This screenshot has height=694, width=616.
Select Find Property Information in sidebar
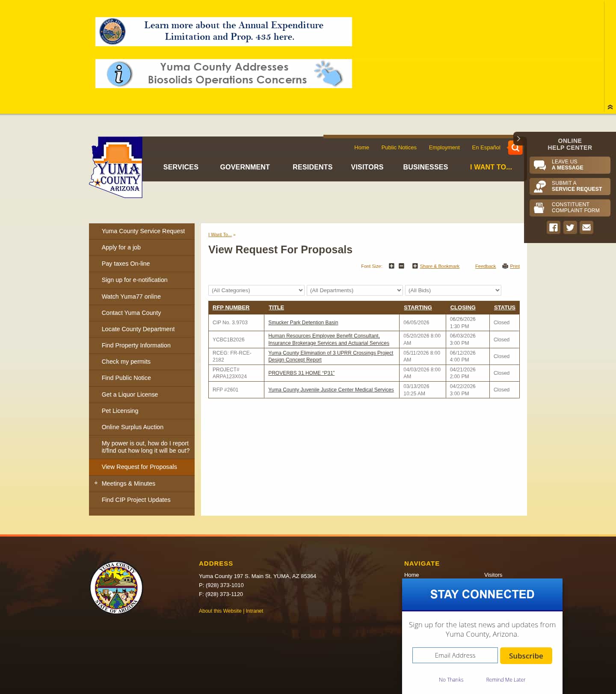point(142,345)
